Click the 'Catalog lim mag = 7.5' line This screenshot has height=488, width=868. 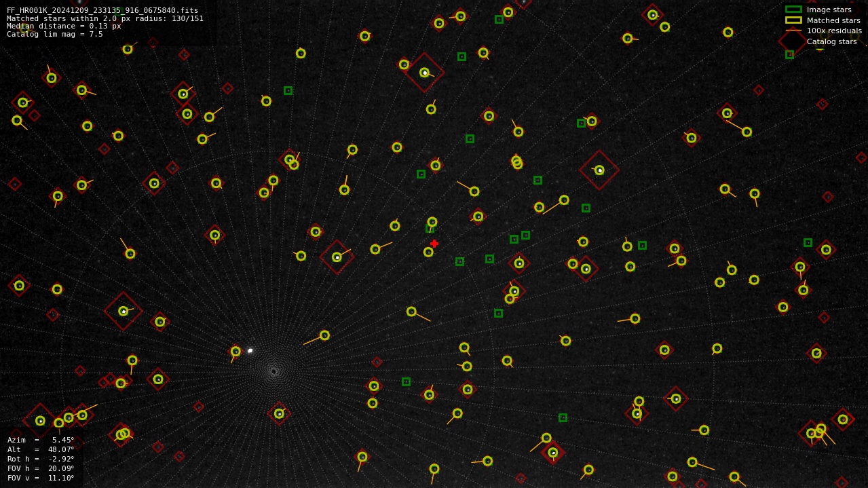pyautogui.click(x=55, y=34)
